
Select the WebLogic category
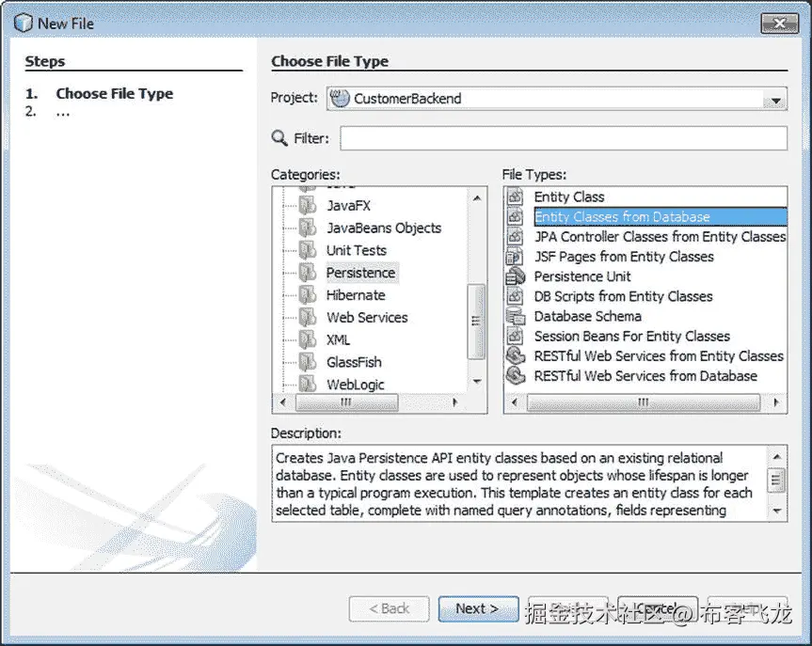(356, 384)
